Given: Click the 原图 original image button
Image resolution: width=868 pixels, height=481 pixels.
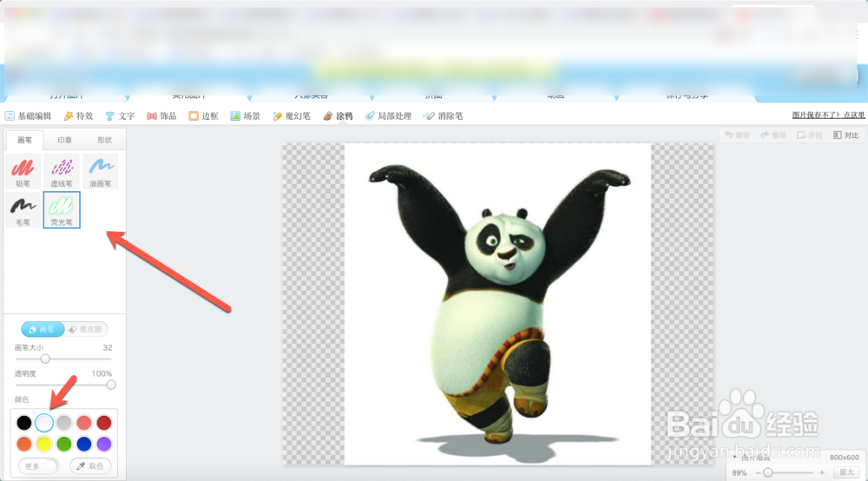Looking at the screenshot, I should coord(810,135).
